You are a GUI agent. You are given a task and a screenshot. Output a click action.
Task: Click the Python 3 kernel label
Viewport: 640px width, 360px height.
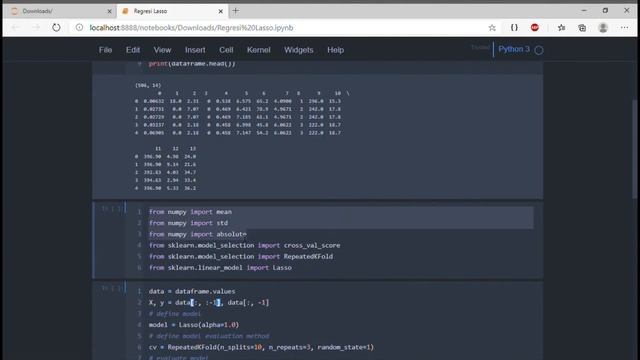point(514,49)
